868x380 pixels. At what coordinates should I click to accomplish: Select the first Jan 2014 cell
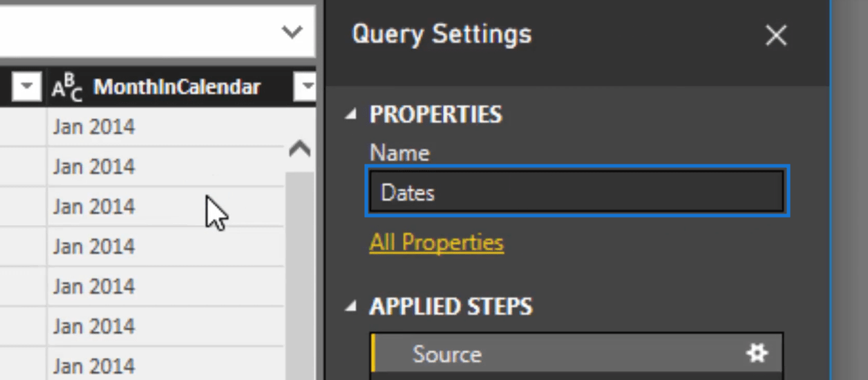(165, 126)
